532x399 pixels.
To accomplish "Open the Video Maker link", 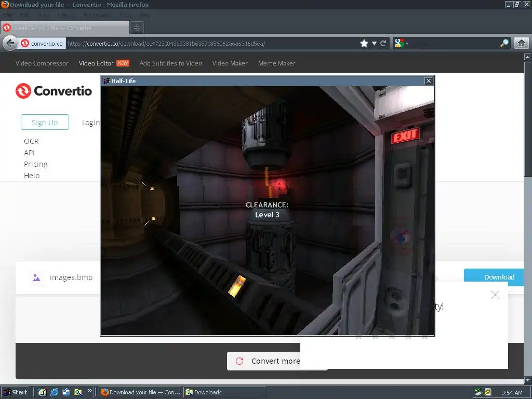I will pyautogui.click(x=230, y=63).
